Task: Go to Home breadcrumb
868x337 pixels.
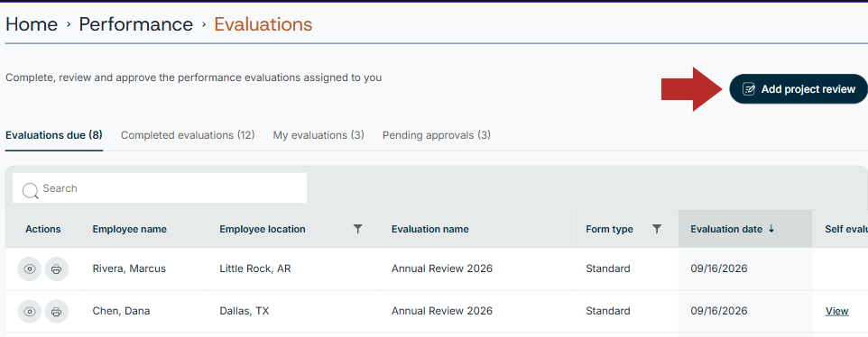Action: tap(32, 24)
